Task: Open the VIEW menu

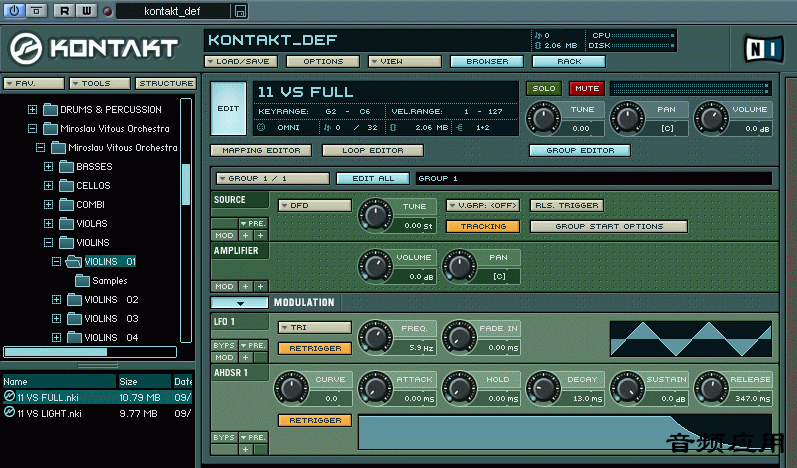Action: click(405, 61)
